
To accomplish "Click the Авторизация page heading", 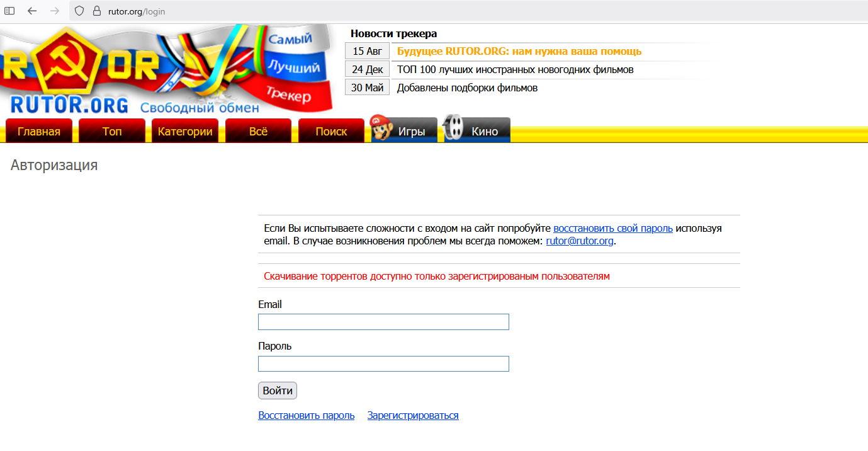I will pos(54,166).
